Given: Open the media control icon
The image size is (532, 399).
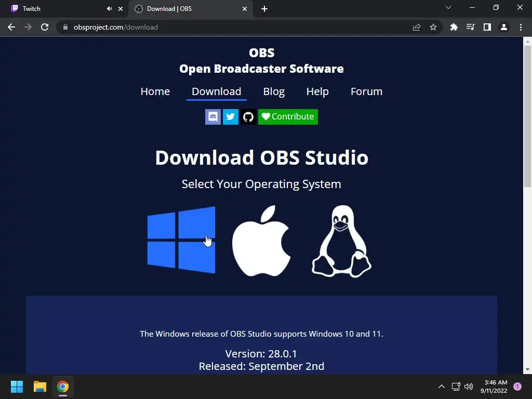Looking at the screenshot, I should pos(470,27).
